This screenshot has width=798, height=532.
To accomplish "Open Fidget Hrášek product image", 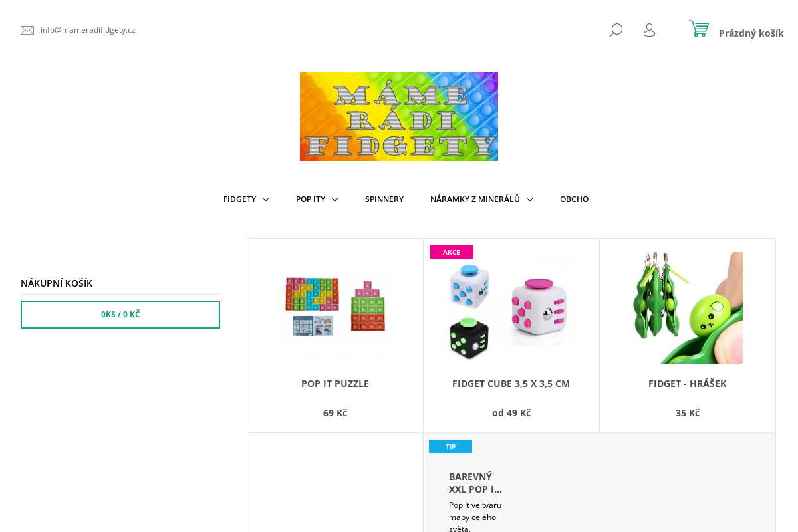I will tap(688, 308).
